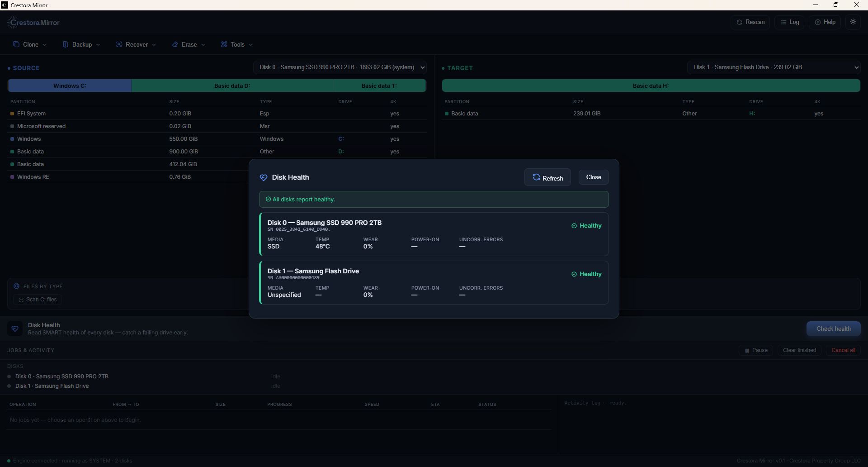The image size is (868, 467).
Task: Close the Disk Health dialog
Action: (x=594, y=177)
